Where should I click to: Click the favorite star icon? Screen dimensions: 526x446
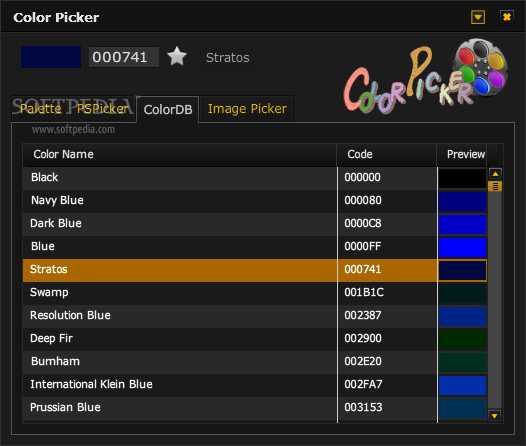click(x=177, y=56)
